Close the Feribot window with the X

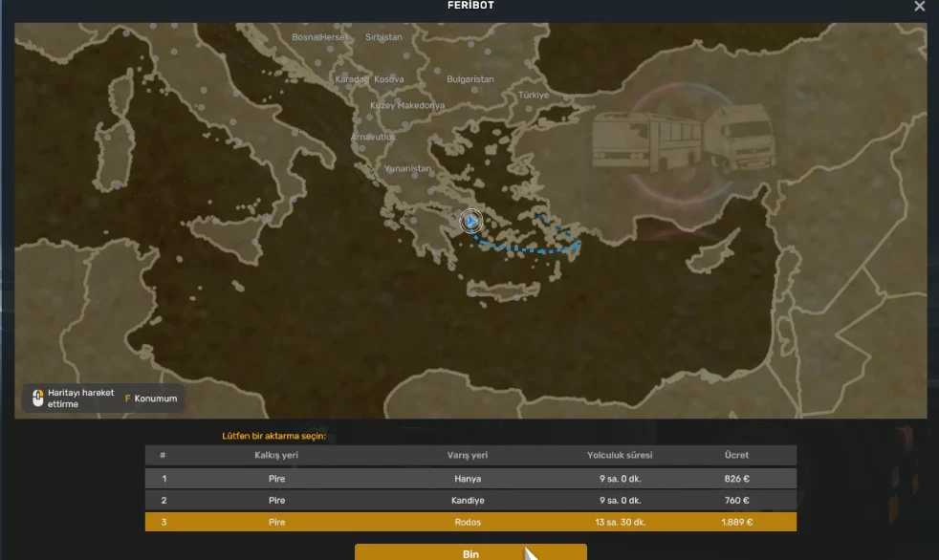tap(919, 7)
